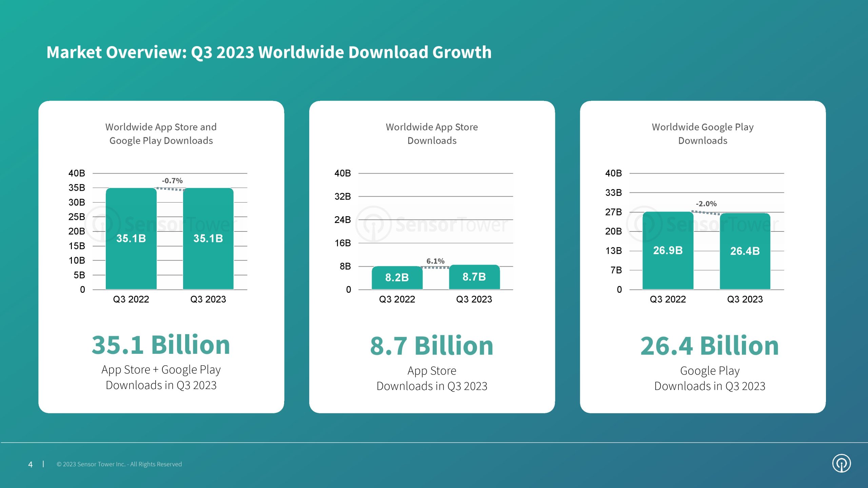The width and height of the screenshot is (868, 488).
Task: Click the 26.4 Billion headline figure
Action: [709, 346]
